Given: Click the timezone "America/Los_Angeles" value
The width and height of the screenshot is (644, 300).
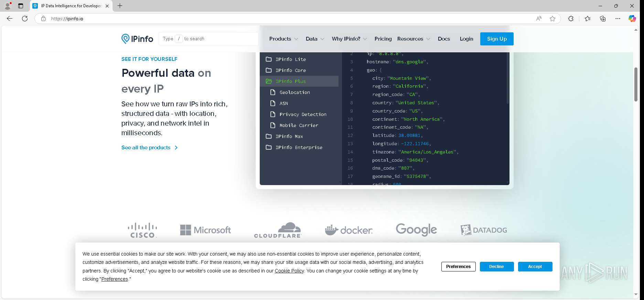Looking at the screenshot, I should 427,152.
